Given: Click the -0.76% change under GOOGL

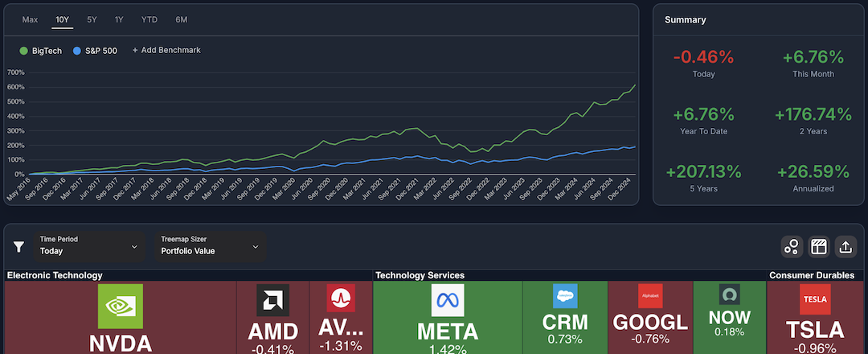Looking at the screenshot, I should coord(650,339).
